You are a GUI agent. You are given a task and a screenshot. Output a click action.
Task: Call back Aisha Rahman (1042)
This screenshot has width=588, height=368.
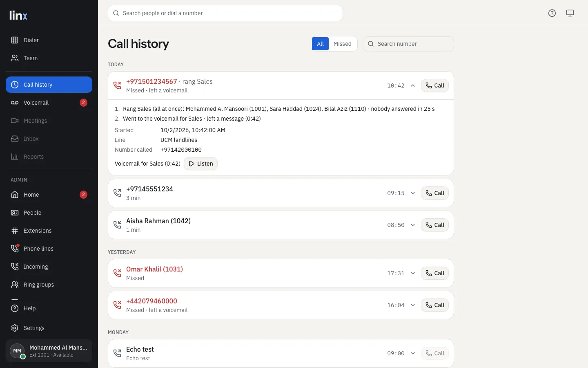tap(435, 225)
